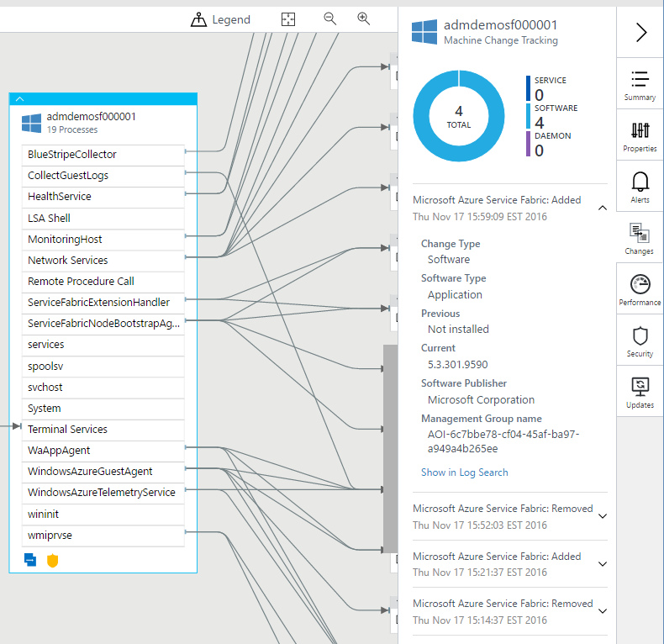Click Show in Log Search link
This screenshot has width=664, height=644.
click(x=464, y=472)
